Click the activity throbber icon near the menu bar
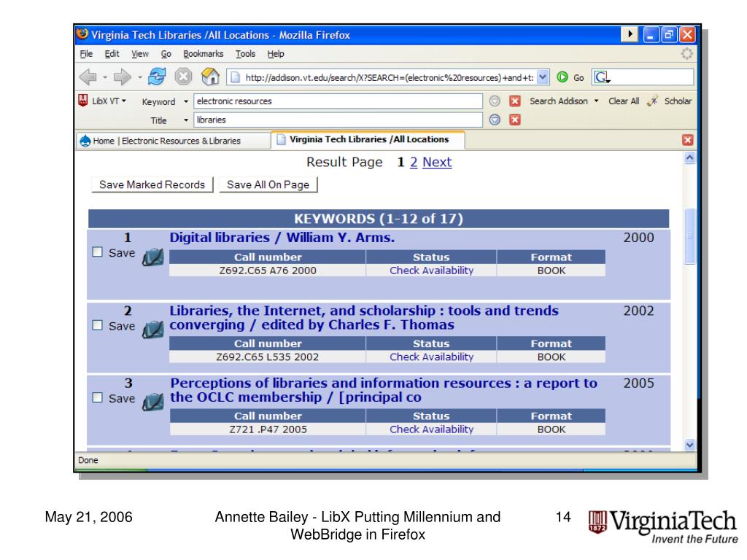 tap(686, 54)
